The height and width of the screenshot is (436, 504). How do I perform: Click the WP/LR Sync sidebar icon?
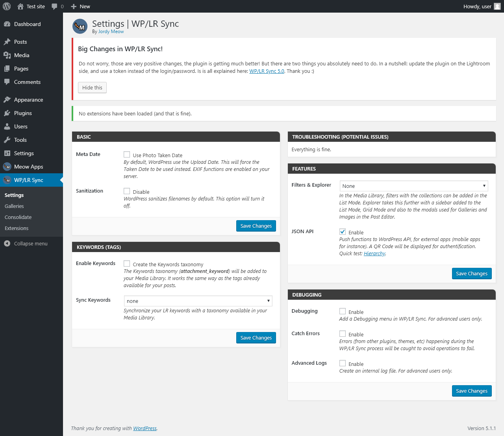click(7, 180)
